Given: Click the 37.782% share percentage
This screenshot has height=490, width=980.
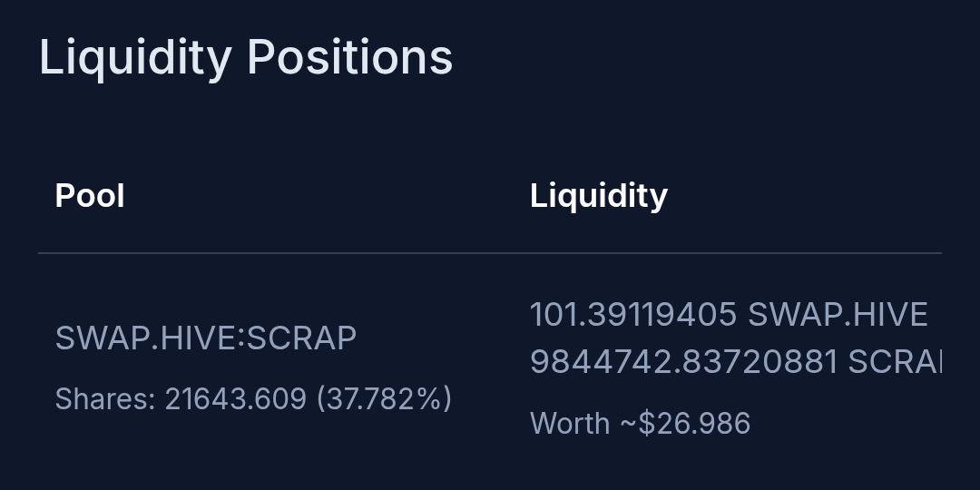Looking at the screenshot, I should pos(384,398).
